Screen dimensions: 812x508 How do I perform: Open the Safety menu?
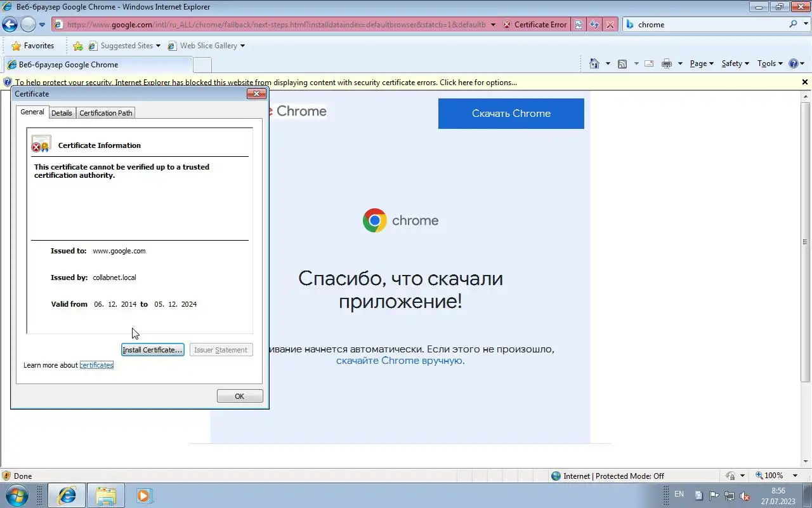[x=735, y=63]
